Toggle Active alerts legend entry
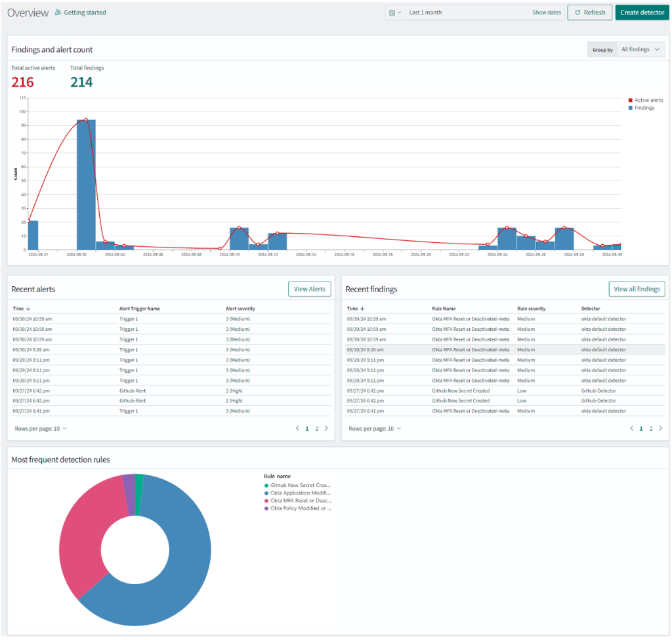Screen dimensions: 672x640 pos(646,100)
